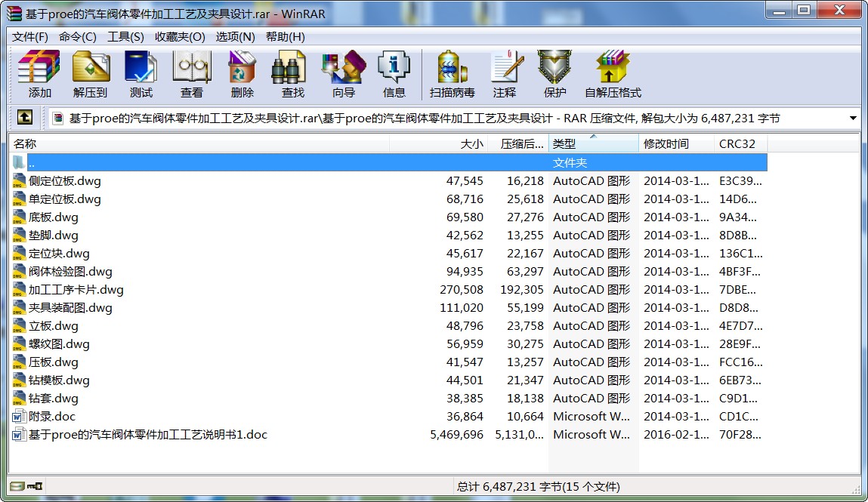Select the 底板.dwg file icon
Screen dimensions: 868x502
19,217
